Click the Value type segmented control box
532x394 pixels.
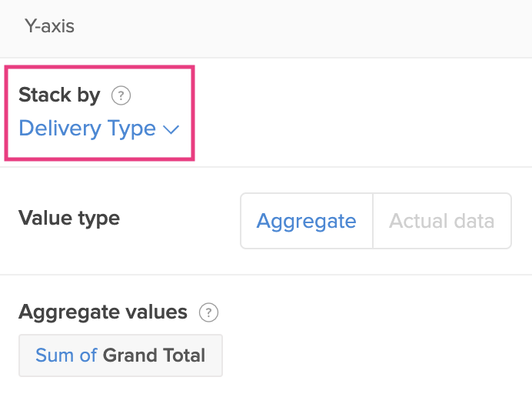pyautogui.click(x=376, y=221)
